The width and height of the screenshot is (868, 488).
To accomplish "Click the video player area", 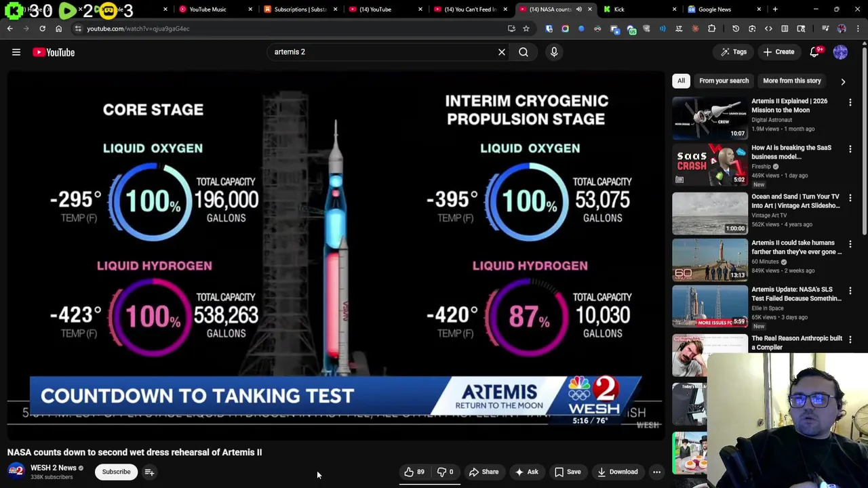I will 336,254.
